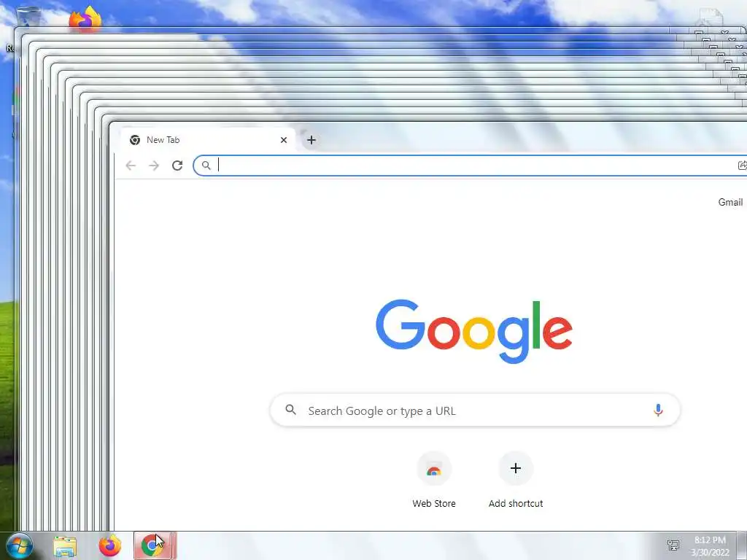Image resolution: width=747 pixels, height=560 pixels.
Task: Click the magnifier icon in the Google search box
Action: point(290,410)
